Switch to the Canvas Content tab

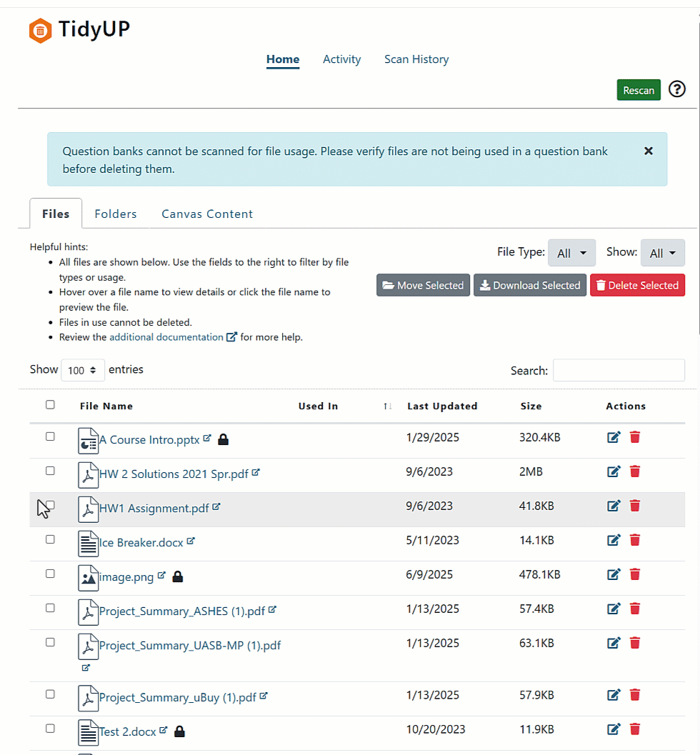point(207,214)
